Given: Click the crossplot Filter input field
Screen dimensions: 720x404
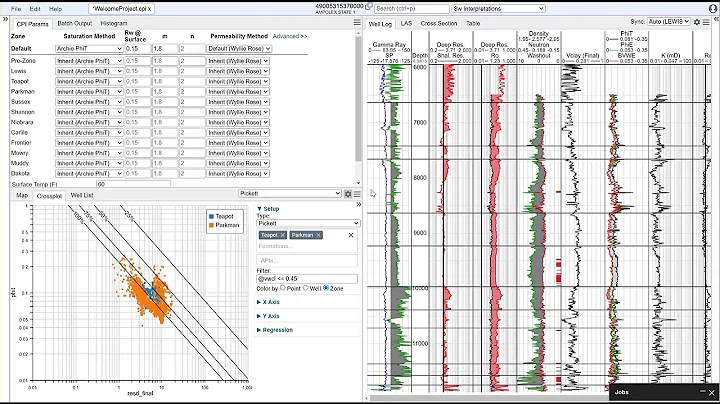Looking at the screenshot, I should pos(307,279).
